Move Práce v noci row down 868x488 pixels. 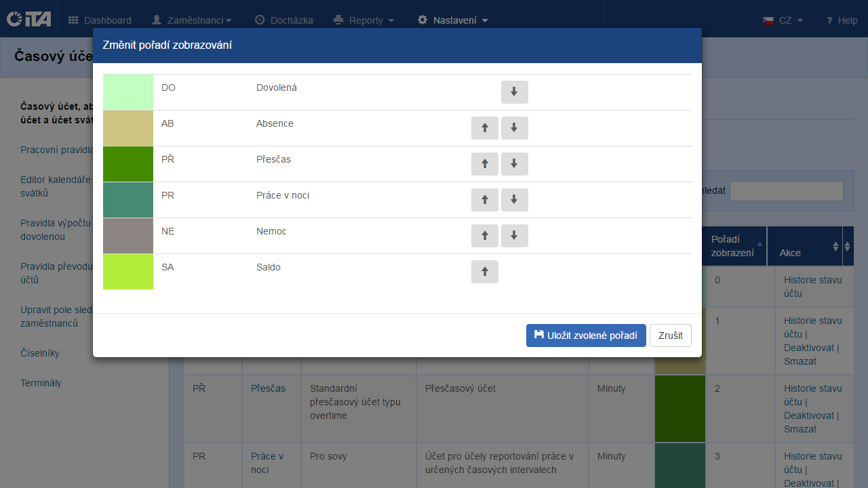click(514, 200)
